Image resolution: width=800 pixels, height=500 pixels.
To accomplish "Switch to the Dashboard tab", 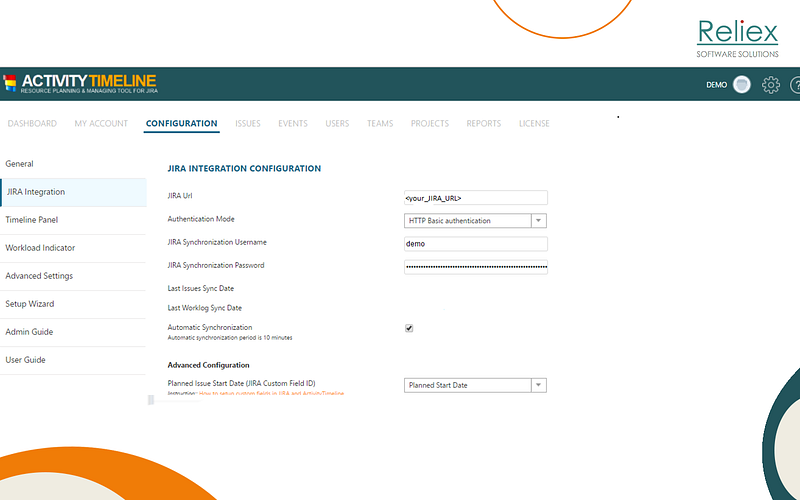I will [x=32, y=123].
